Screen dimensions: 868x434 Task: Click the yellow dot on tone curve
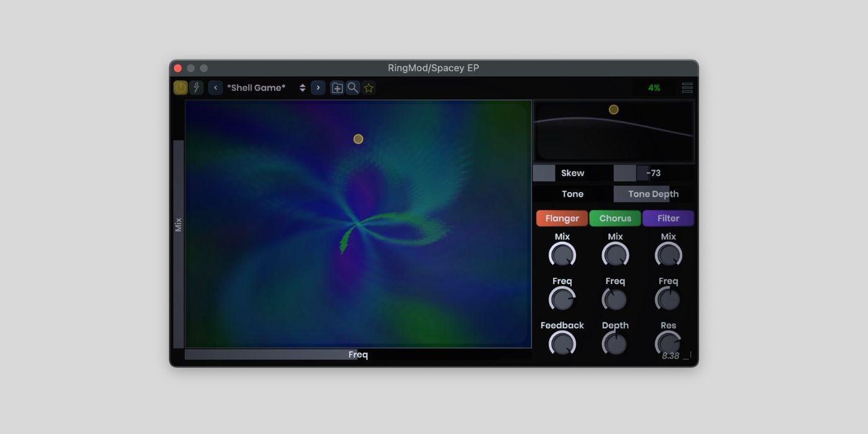coord(614,110)
